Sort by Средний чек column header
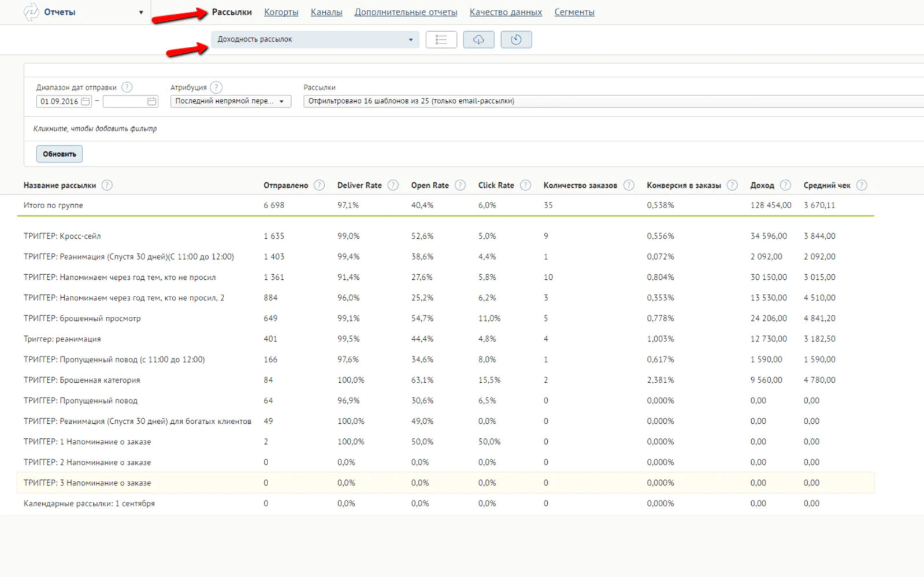 [827, 185]
